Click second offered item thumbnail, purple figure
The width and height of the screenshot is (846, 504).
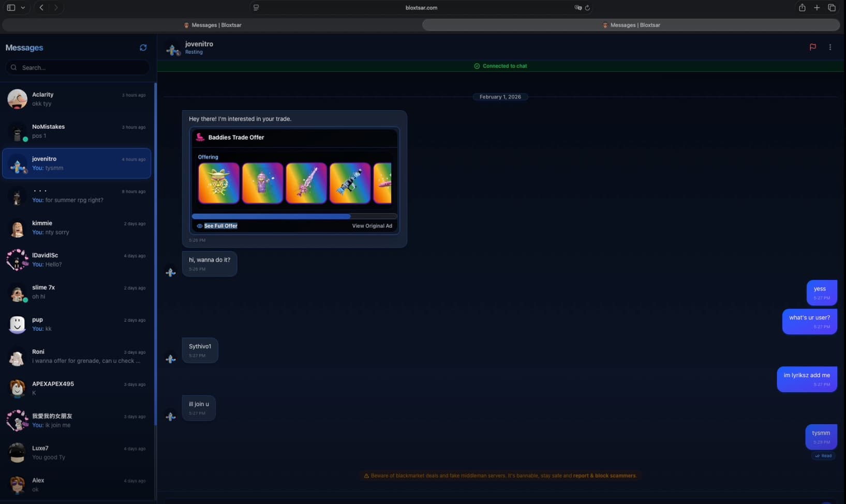[x=262, y=183]
